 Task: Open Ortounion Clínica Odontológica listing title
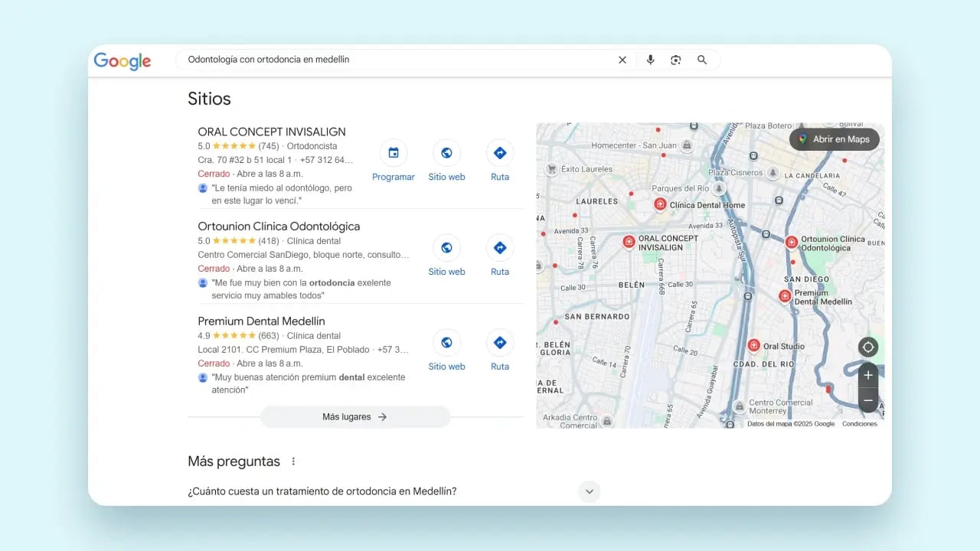point(279,227)
